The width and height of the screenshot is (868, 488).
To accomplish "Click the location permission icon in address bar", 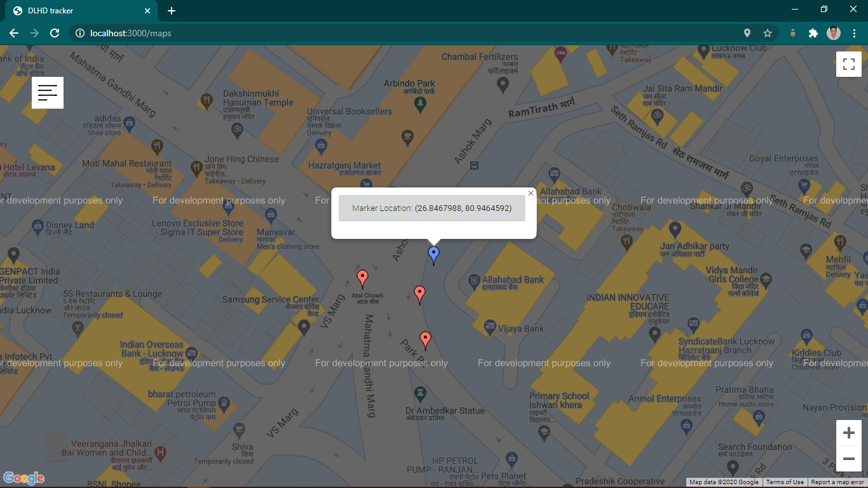I will 747,33.
